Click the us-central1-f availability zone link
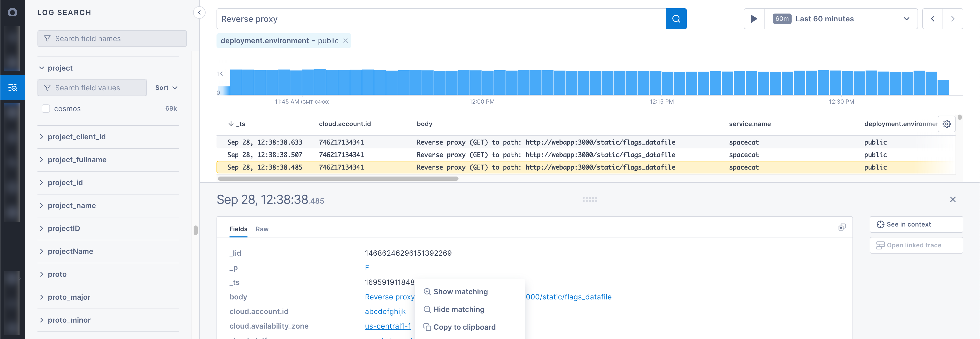This screenshot has height=339, width=980. point(387,326)
